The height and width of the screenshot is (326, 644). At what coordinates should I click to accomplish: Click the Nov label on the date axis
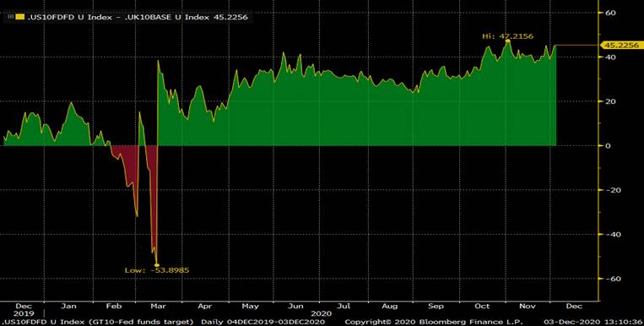[x=528, y=307]
